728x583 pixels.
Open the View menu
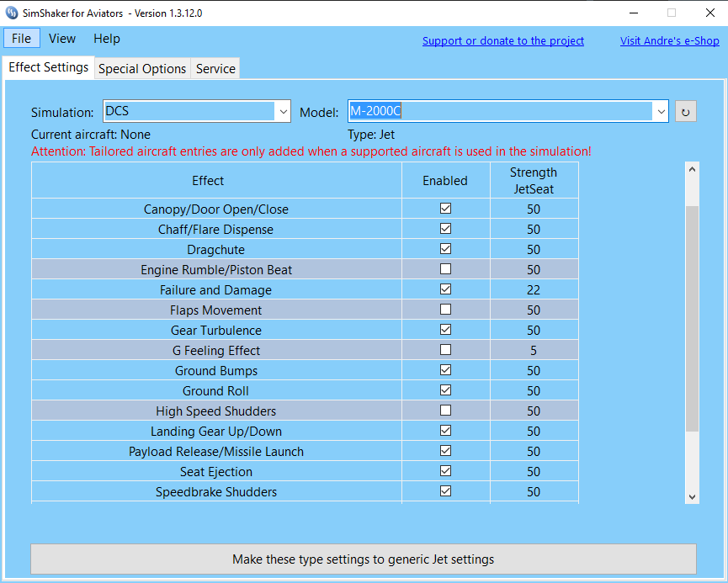pyautogui.click(x=62, y=39)
